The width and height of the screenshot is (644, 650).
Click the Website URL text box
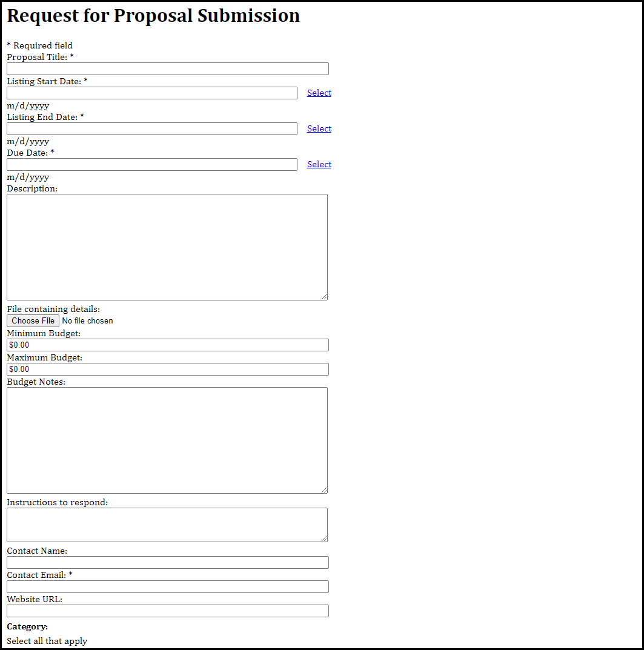point(167,611)
